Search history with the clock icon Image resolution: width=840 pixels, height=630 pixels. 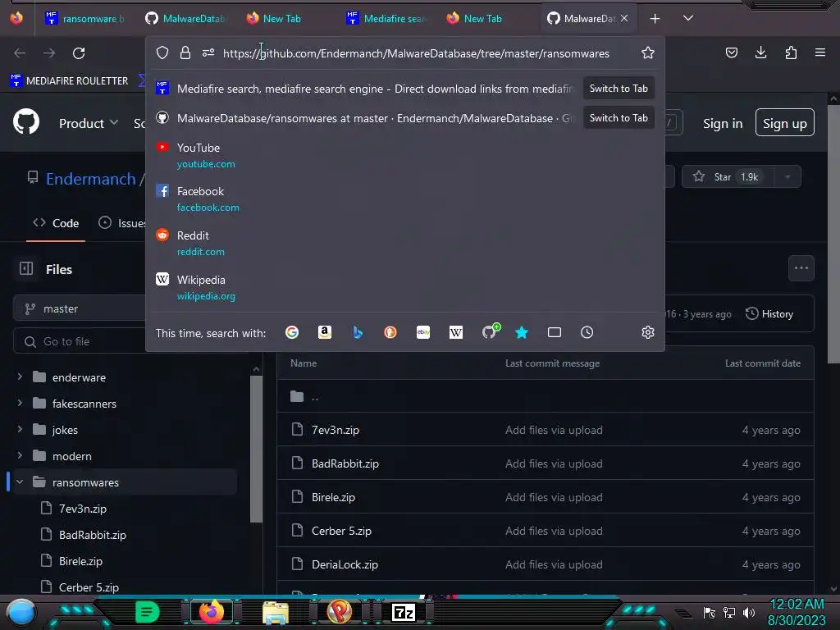click(x=587, y=333)
